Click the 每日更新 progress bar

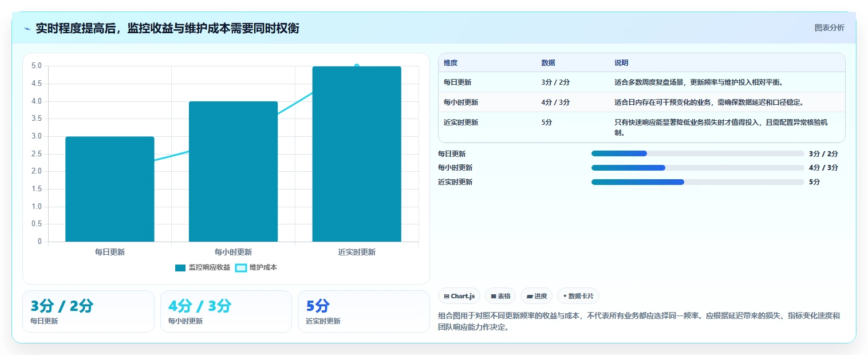pyautogui.click(x=698, y=153)
